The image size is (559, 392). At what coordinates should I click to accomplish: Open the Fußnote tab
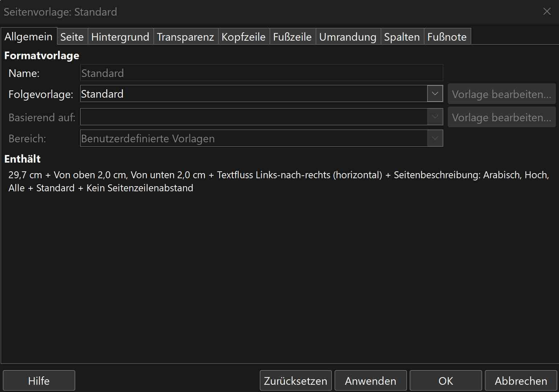[x=447, y=36]
